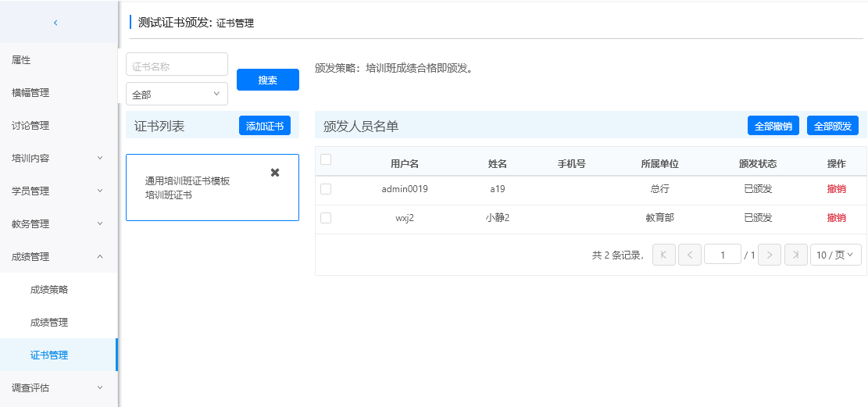Open 成绩策略 in the sidebar
The image size is (868, 407).
click(49, 289)
